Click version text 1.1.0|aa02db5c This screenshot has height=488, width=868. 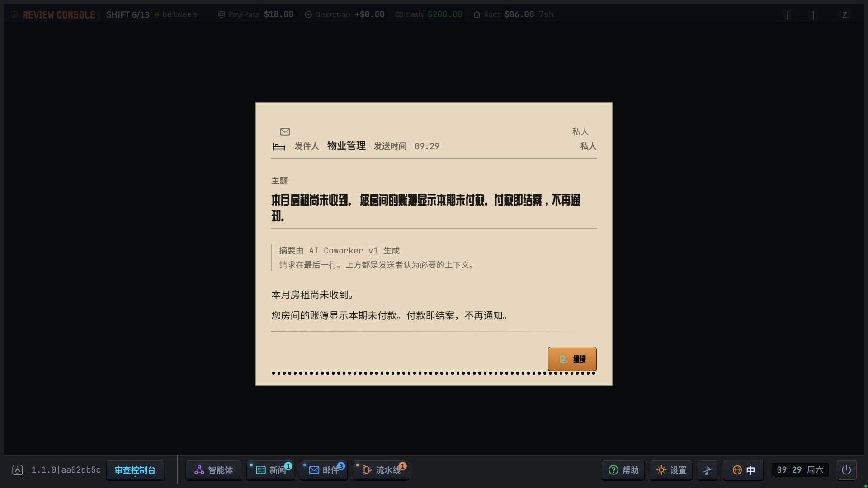(x=66, y=470)
